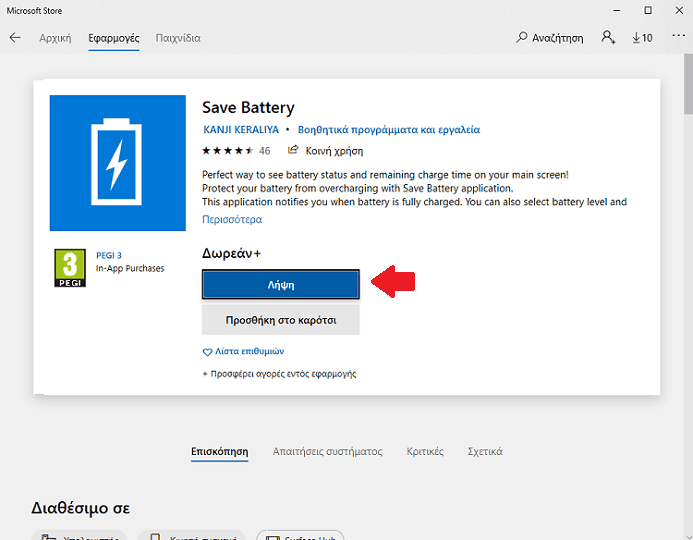
Task: Click the star rating display
Action: click(x=228, y=151)
